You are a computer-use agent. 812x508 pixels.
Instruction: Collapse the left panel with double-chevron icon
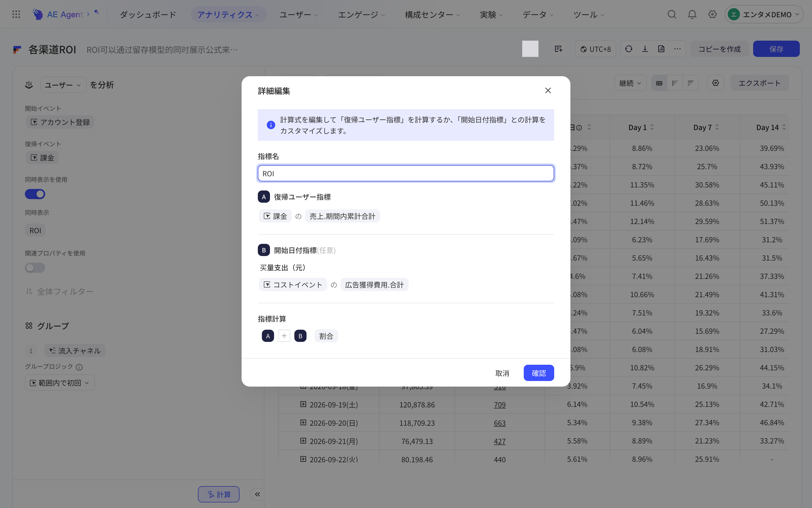pos(257,494)
